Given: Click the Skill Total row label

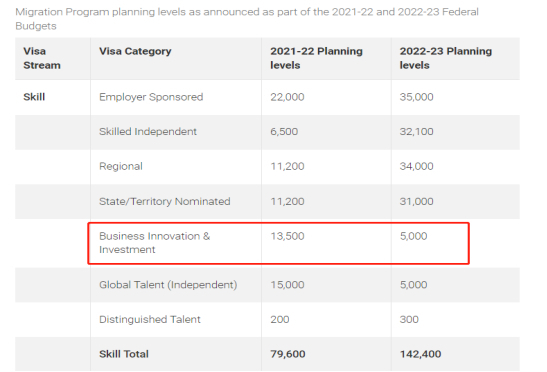Looking at the screenshot, I should coord(124,354).
